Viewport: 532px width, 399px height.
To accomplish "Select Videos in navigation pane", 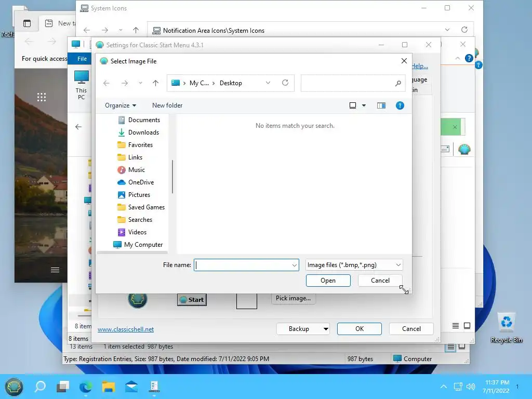I will pos(131,232).
